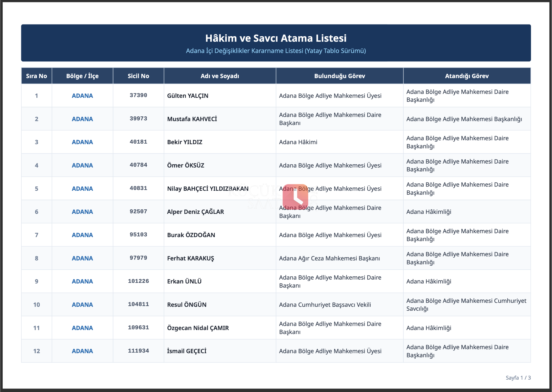Select the Bölge / İlçe column header
Image resolution: width=552 pixels, height=392 pixels.
(82, 76)
